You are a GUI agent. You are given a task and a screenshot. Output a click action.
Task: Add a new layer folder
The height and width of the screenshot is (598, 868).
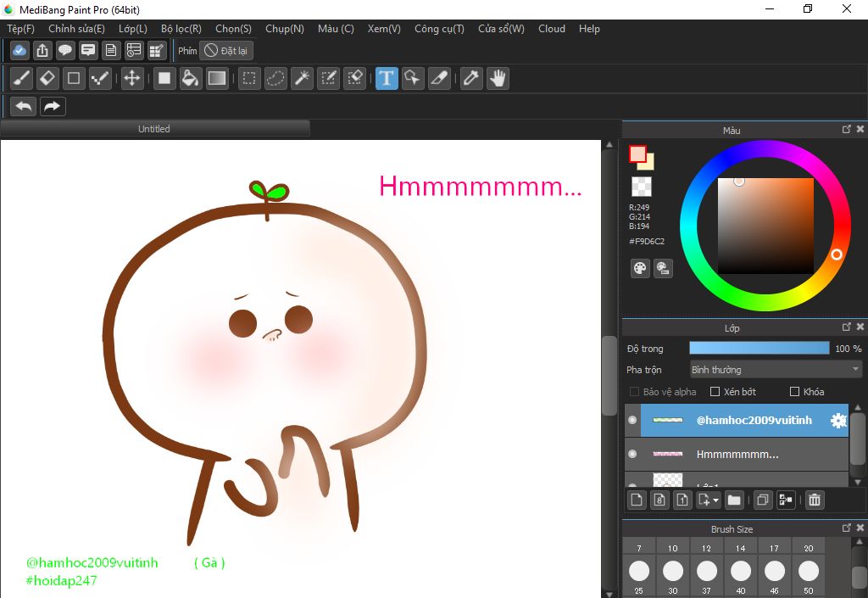734,500
